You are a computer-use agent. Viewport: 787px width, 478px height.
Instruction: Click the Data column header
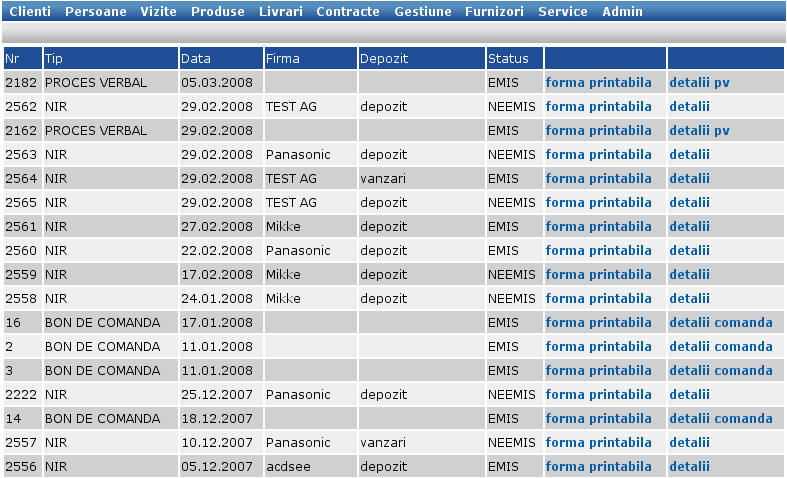196,59
